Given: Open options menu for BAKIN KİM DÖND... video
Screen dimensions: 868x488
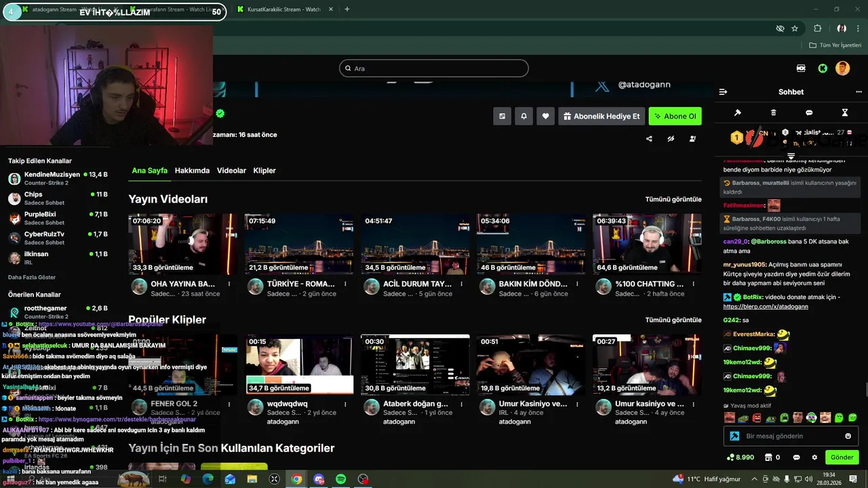Looking at the screenshot, I should click(x=577, y=284).
